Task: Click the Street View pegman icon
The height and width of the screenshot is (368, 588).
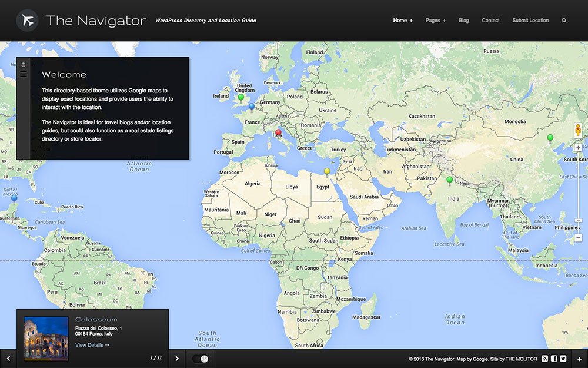Action: click(578, 130)
